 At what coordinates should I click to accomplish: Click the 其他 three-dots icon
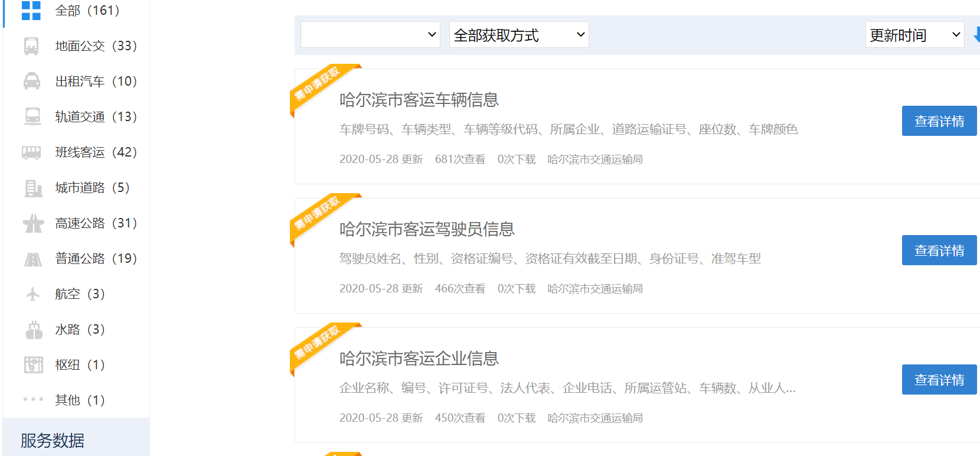[x=33, y=399]
